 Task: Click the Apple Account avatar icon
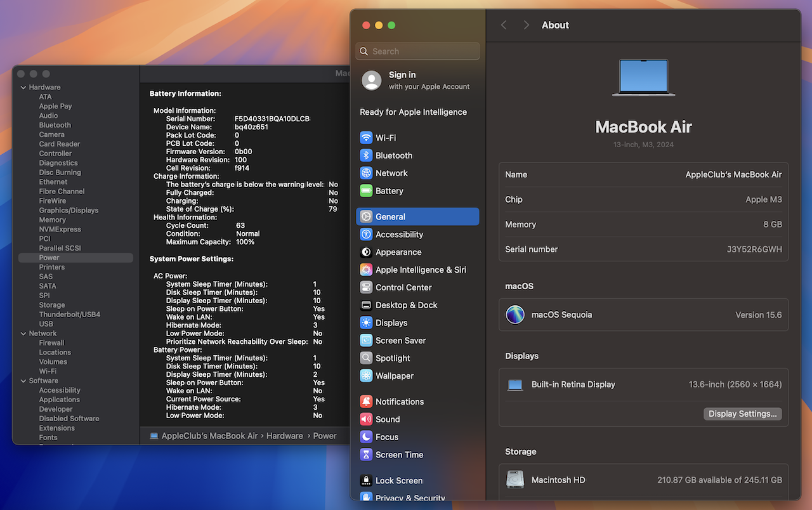click(x=372, y=81)
